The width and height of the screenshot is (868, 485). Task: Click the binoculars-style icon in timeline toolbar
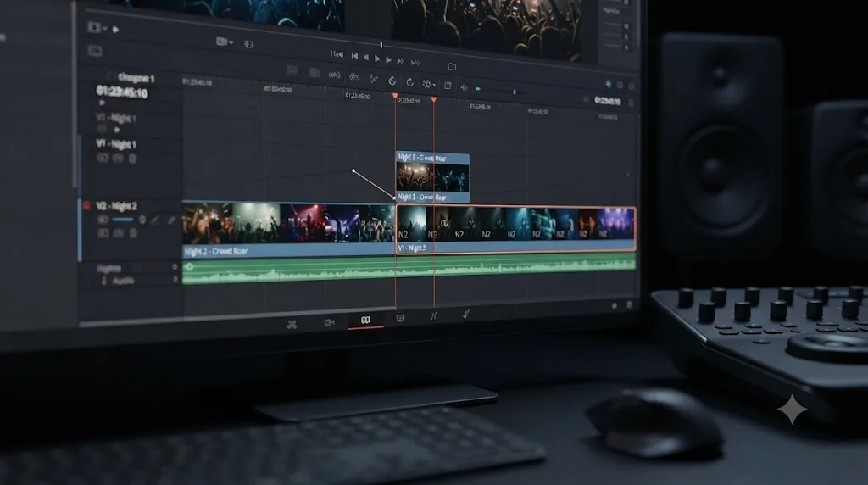point(353,77)
